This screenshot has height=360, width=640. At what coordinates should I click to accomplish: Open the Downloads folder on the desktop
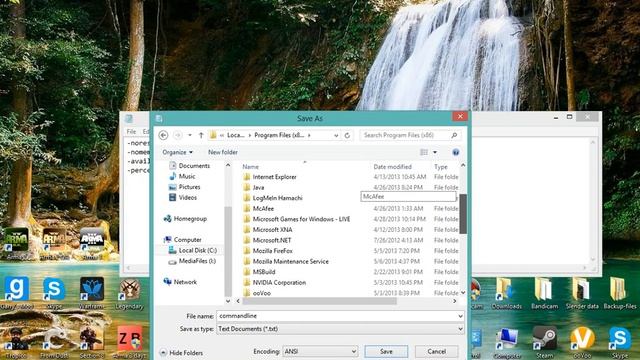[507, 293]
